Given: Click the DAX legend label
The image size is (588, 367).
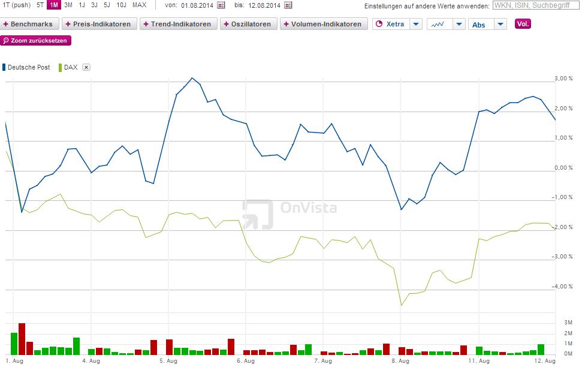Looking at the screenshot, I should pos(71,68).
